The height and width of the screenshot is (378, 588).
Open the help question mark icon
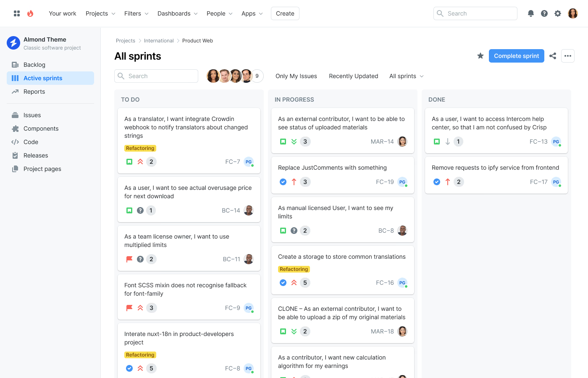pos(544,13)
